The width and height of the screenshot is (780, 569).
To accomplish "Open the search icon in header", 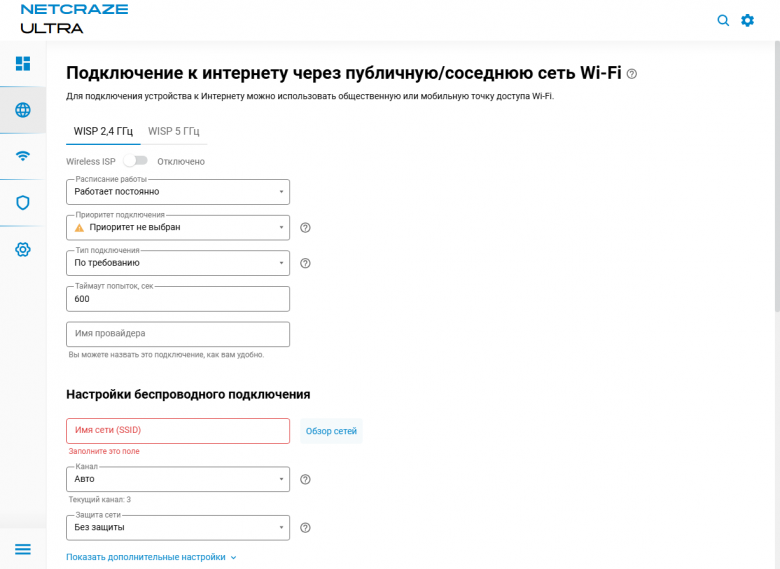I will 723,20.
